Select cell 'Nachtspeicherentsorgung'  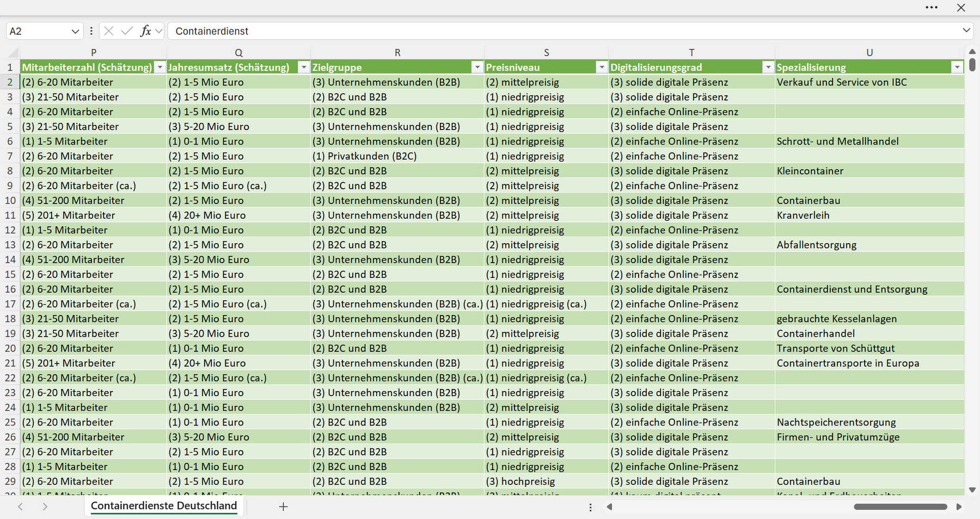coord(869,422)
